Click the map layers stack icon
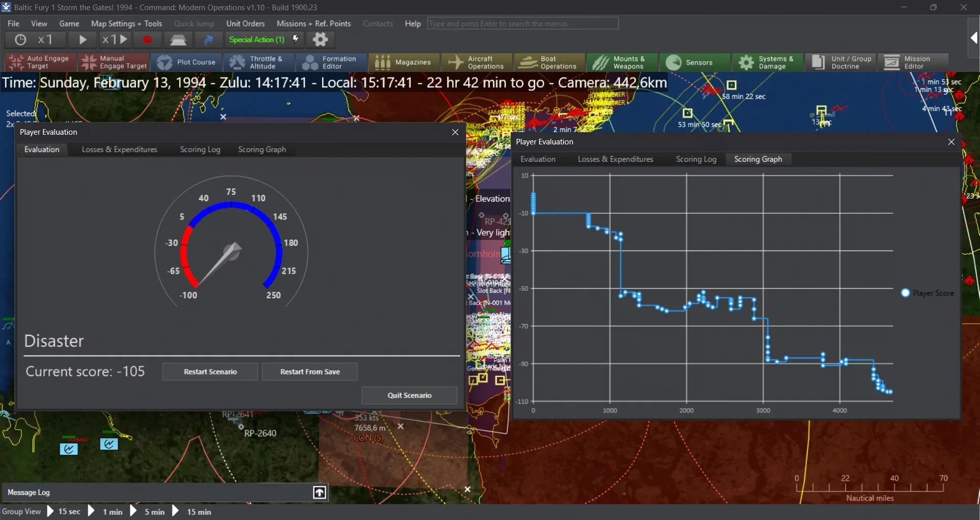This screenshot has width=980, height=520. point(178,39)
